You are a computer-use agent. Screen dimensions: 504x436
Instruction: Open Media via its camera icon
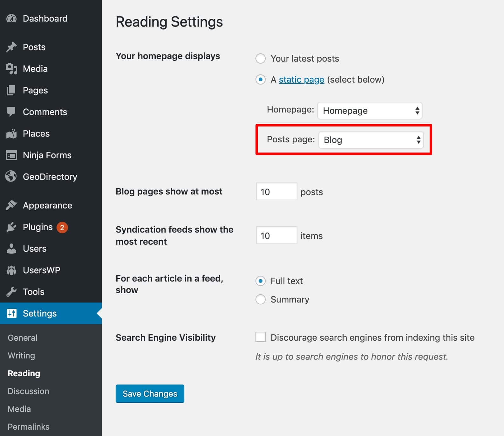tap(11, 69)
